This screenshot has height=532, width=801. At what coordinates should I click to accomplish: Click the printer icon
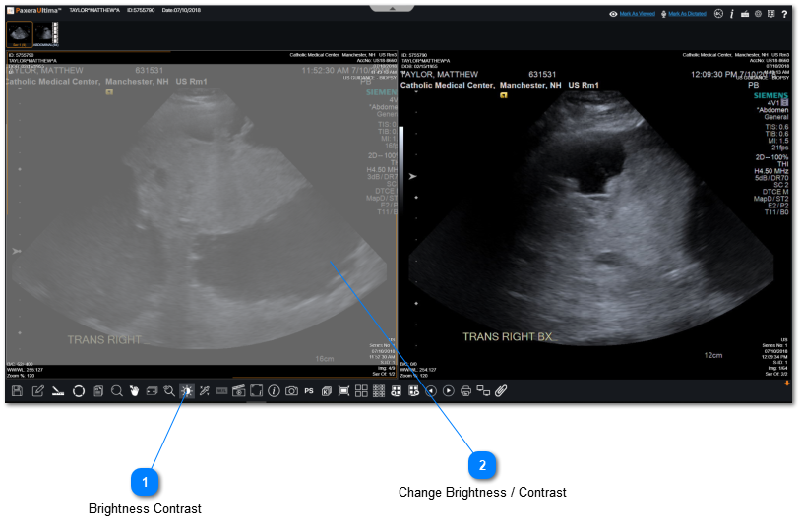[466, 391]
